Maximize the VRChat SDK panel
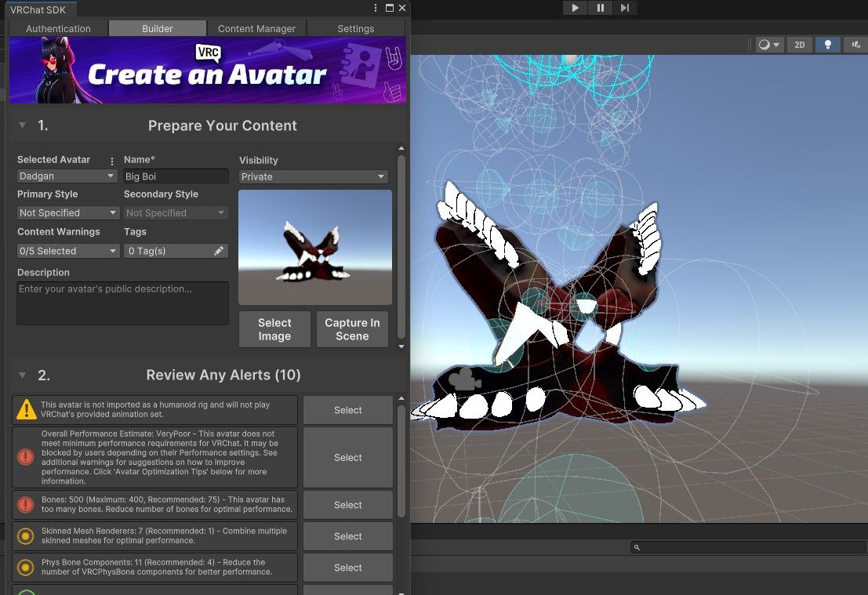 389,8
